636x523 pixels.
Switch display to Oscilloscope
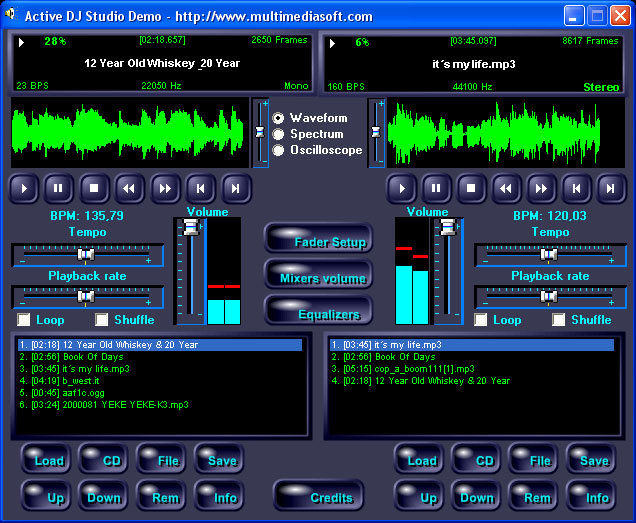coord(279,150)
